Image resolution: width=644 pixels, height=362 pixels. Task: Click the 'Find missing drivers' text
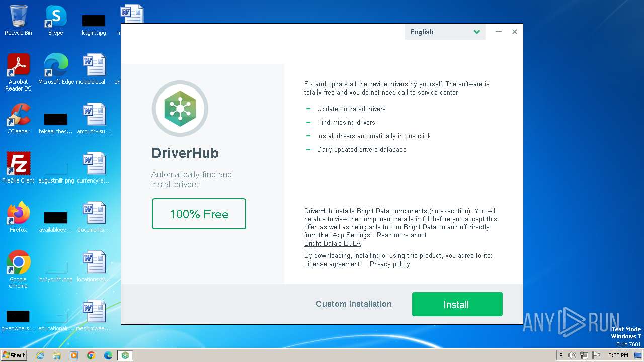(x=346, y=122)
